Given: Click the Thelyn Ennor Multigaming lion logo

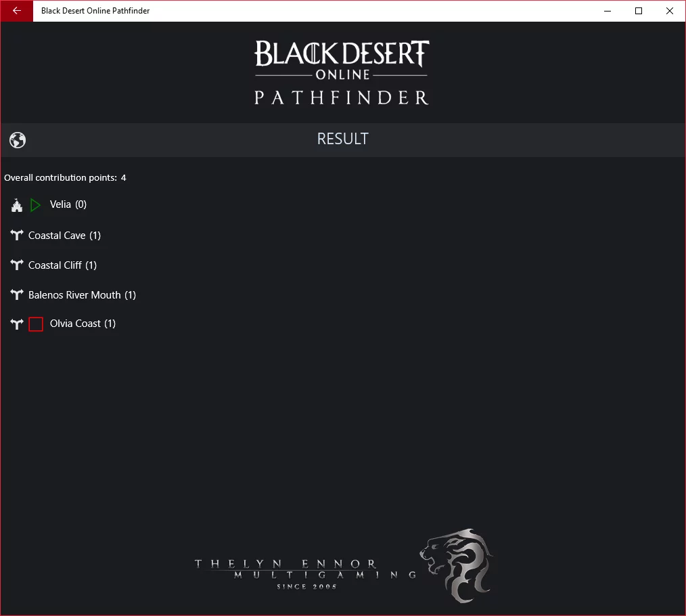Looking at the screenshot, I should [456, 565].
